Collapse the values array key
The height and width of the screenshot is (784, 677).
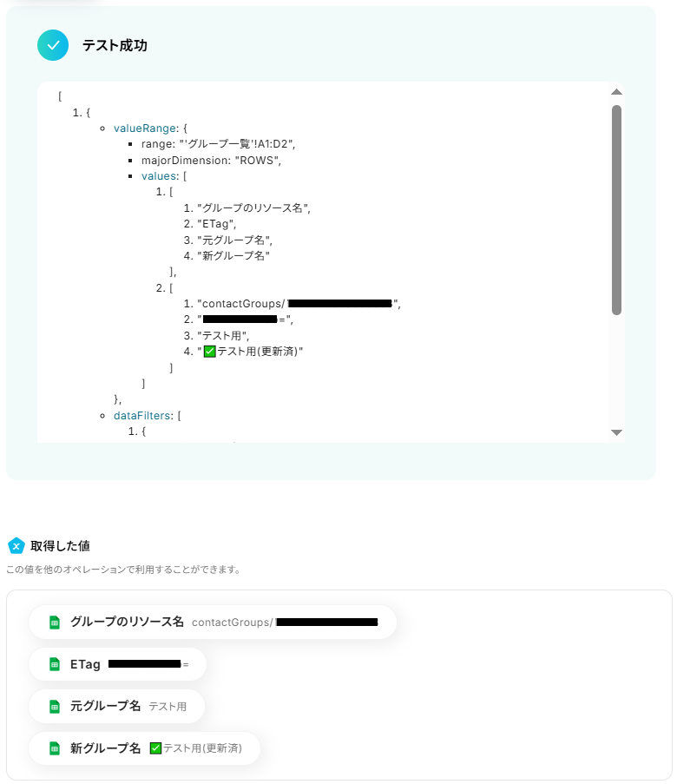pos(159,176)
